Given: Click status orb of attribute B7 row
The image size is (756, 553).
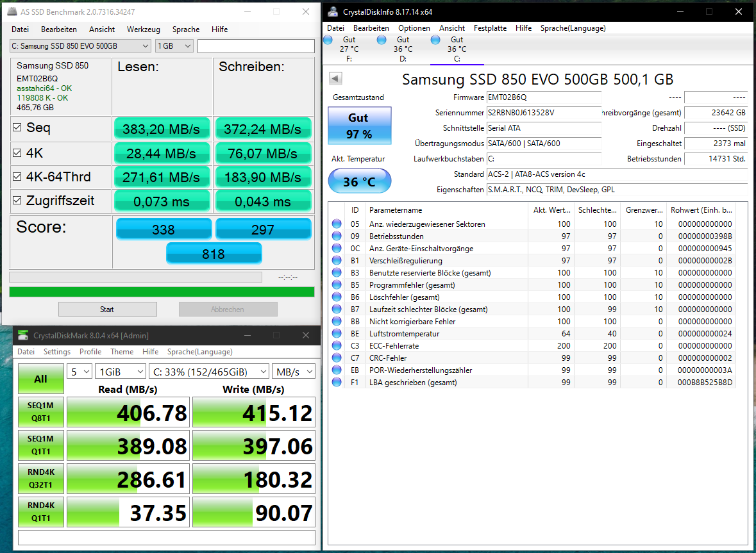Looking at the screenshot, I should click(x=337, y=310).
